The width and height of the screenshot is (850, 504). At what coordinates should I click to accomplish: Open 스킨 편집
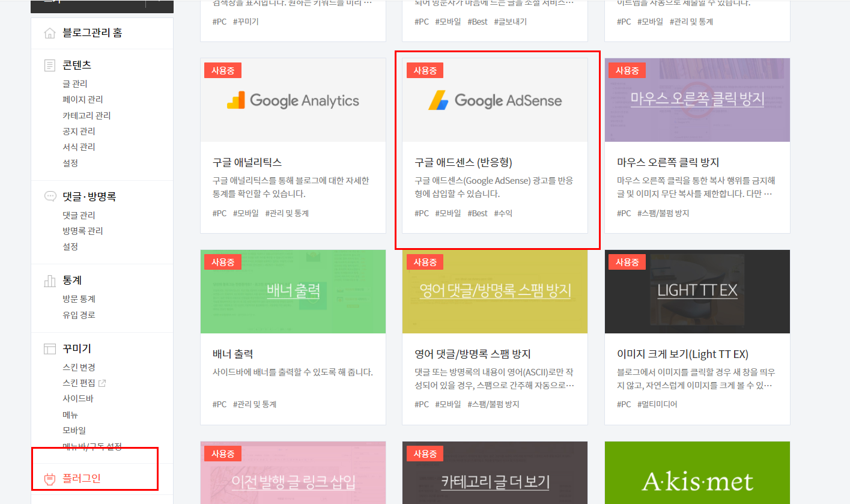tap(79, 383)
